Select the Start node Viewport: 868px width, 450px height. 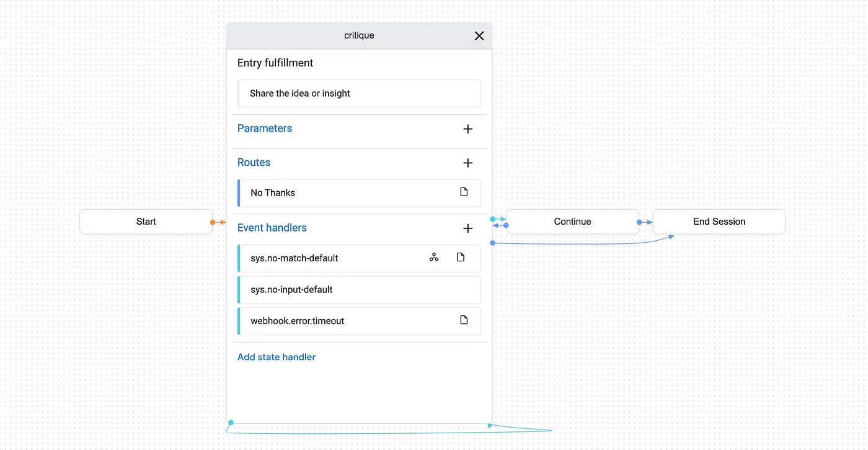pyautogui.click(x=146, y=222)
